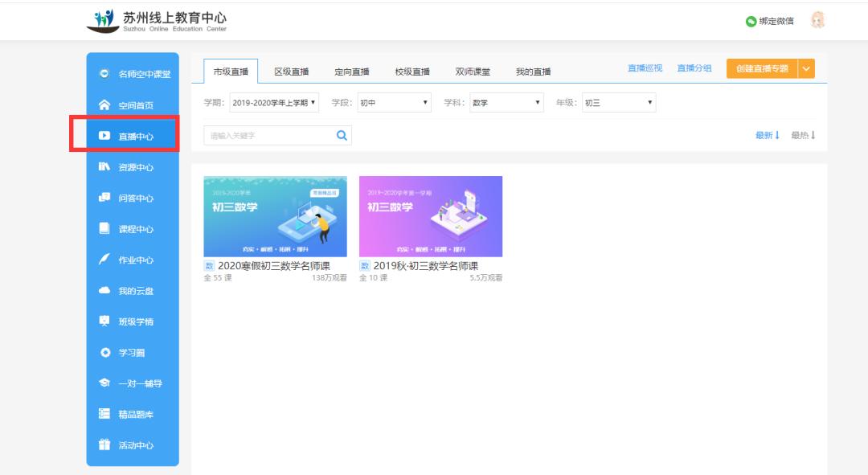This screenshot has height=475, width=868.
Task: Go to 空间首页 from the sidebar
Action: [x=130, y=104]
